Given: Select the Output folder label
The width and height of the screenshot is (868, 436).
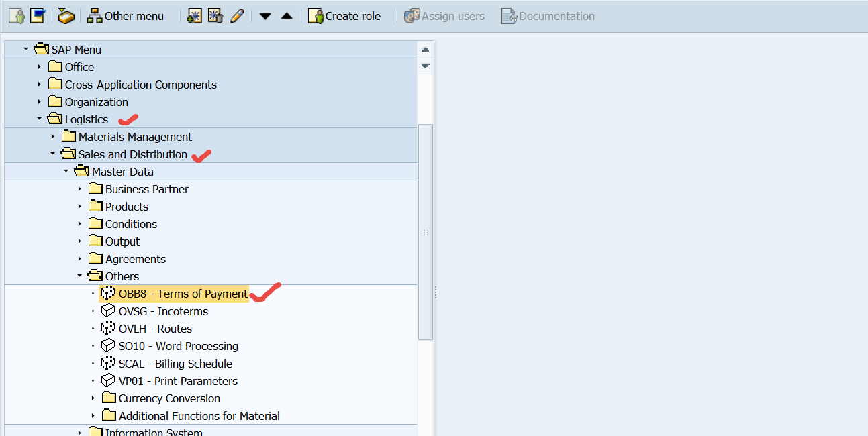Looking at the screenshot, I should (122, 241).
